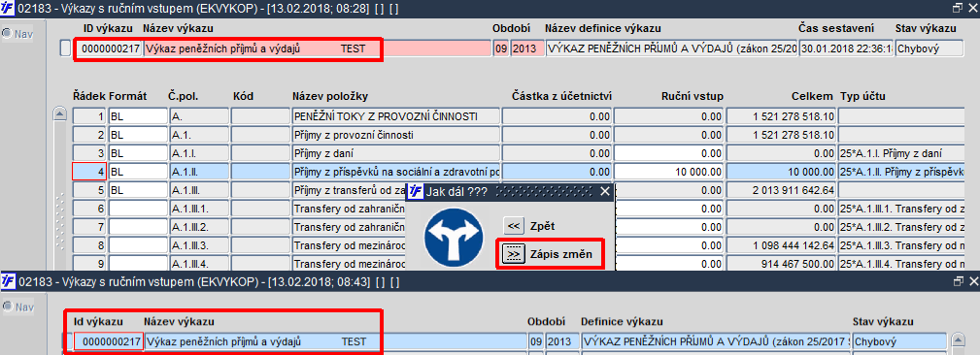Click Celkem value 914 467 500.00

[x=781, y=263]
